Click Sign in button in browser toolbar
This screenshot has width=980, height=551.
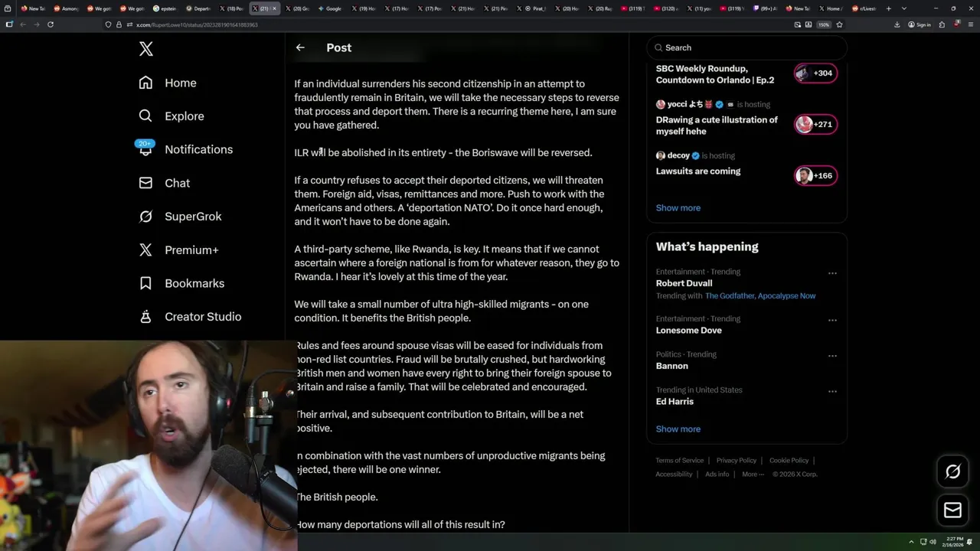click(x=919, y=24)
